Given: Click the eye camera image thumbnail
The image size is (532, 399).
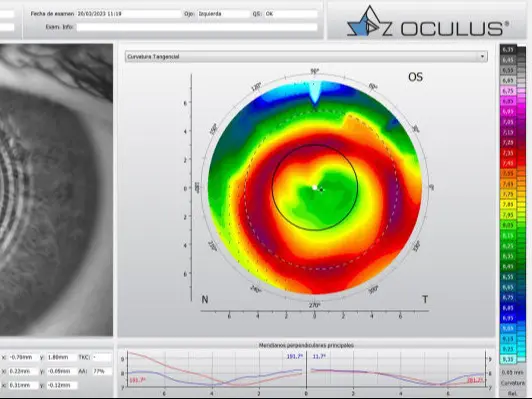Looking at the screenshot, I should click(x=56, y=190).
